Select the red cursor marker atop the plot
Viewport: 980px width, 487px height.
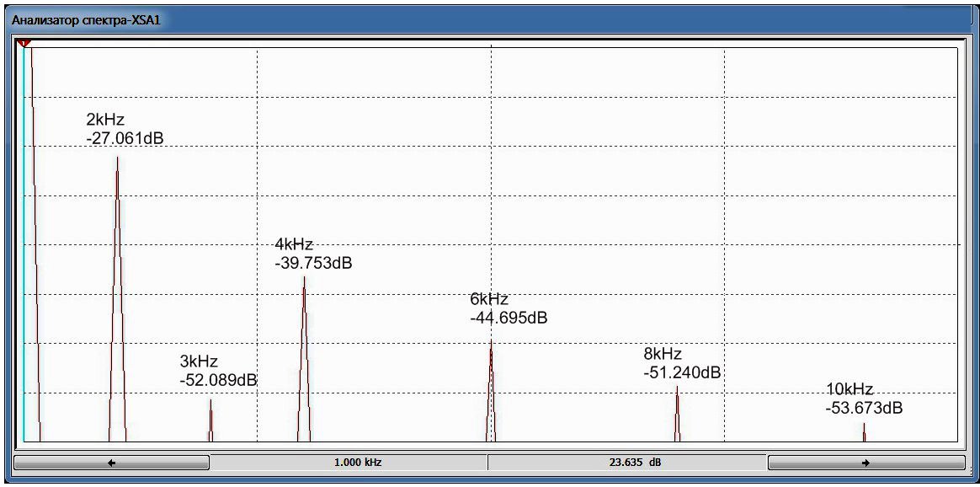pyautogui.click(x=24, y=42)
